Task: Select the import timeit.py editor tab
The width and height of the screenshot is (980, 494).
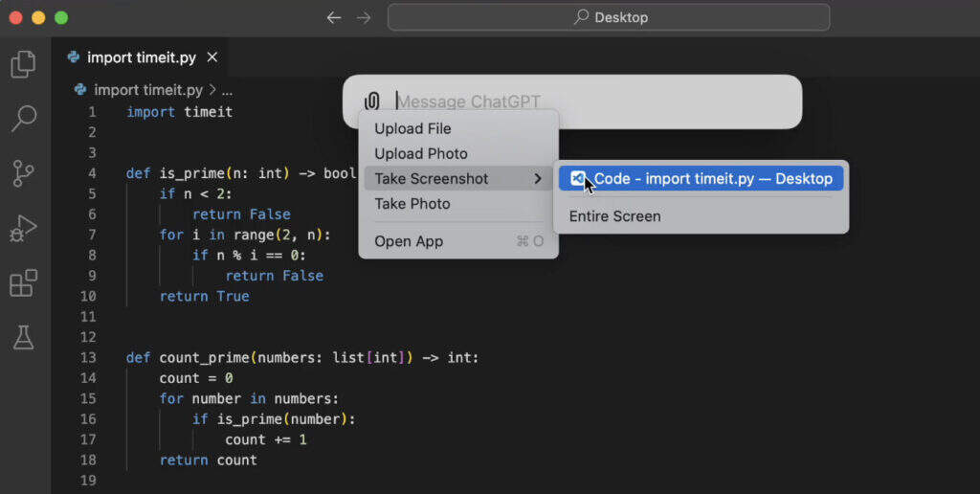Action: click(x=141, y=57)
